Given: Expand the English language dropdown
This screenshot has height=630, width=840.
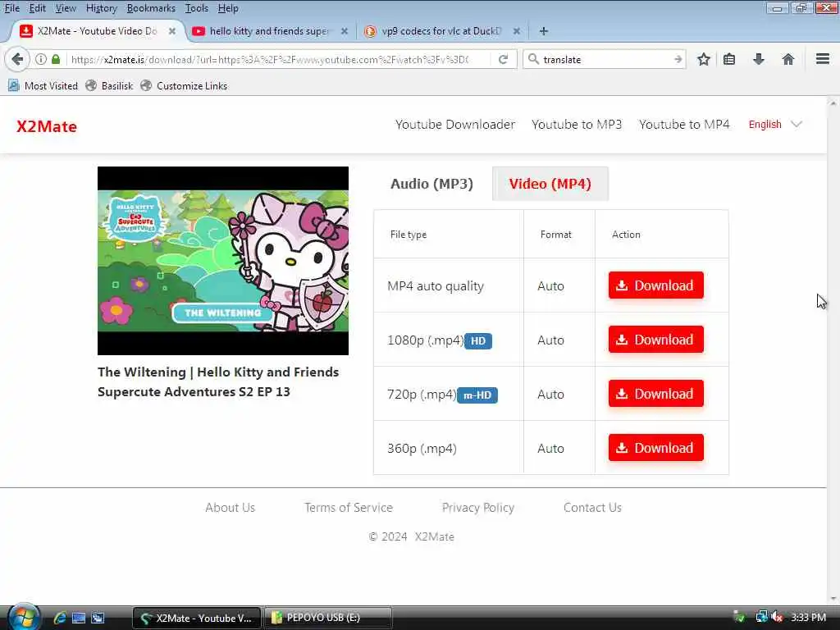Looking at the screenshot, I should click(x=775, y=125).
